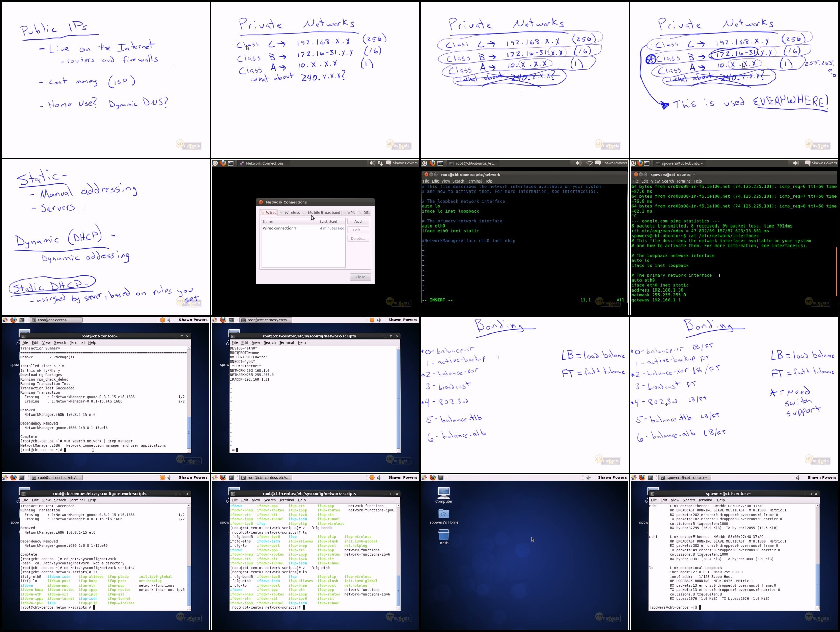Go to the DSL tab in Network Connections
Image resolution: width=840 pixels, height=632 pixels.
click(x=364, y=213)
